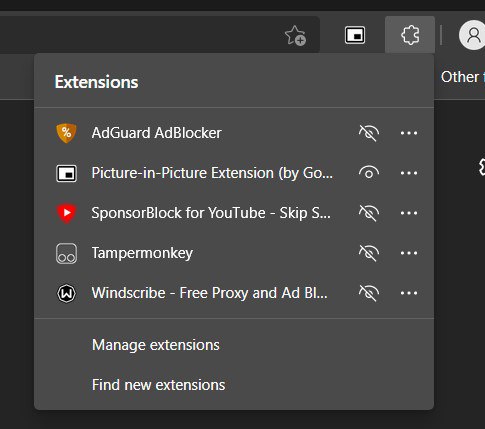
Task: Hide Picture-in-Picture Extension from toolbar
Action: click(x=369, y=173)
